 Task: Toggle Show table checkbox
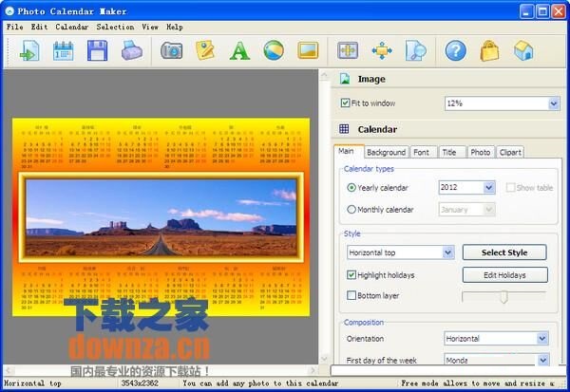point(510,188)
